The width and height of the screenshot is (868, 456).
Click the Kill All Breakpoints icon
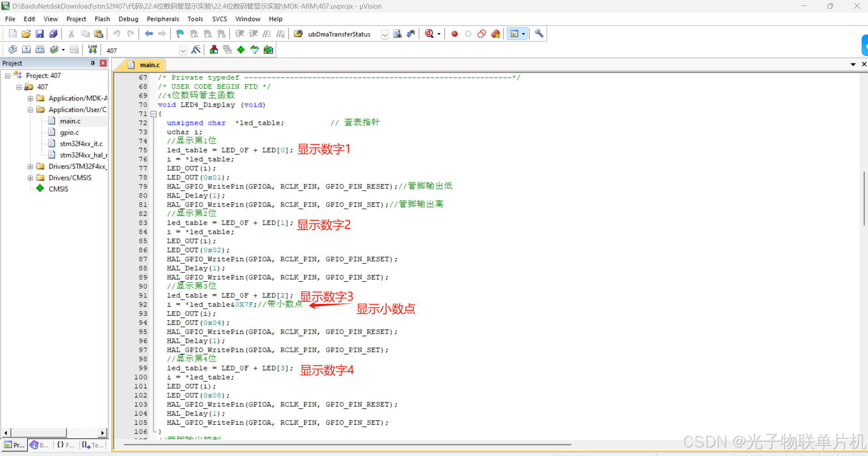pyautogui.click(x=496, y=34)
